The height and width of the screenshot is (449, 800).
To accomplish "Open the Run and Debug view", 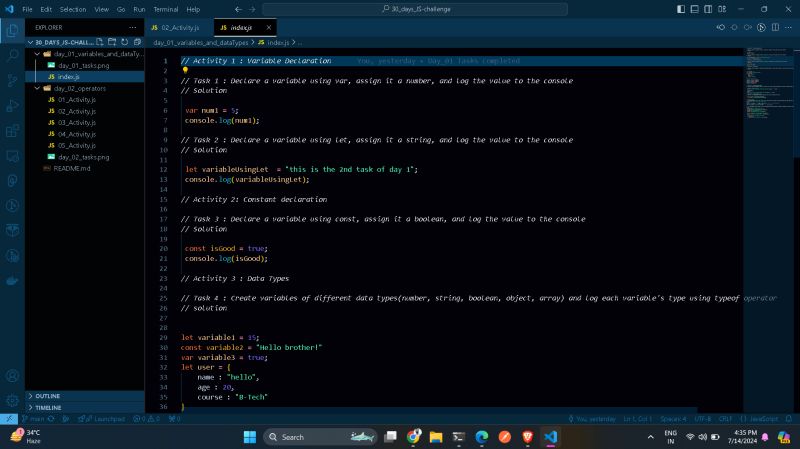I will point(12,106).
